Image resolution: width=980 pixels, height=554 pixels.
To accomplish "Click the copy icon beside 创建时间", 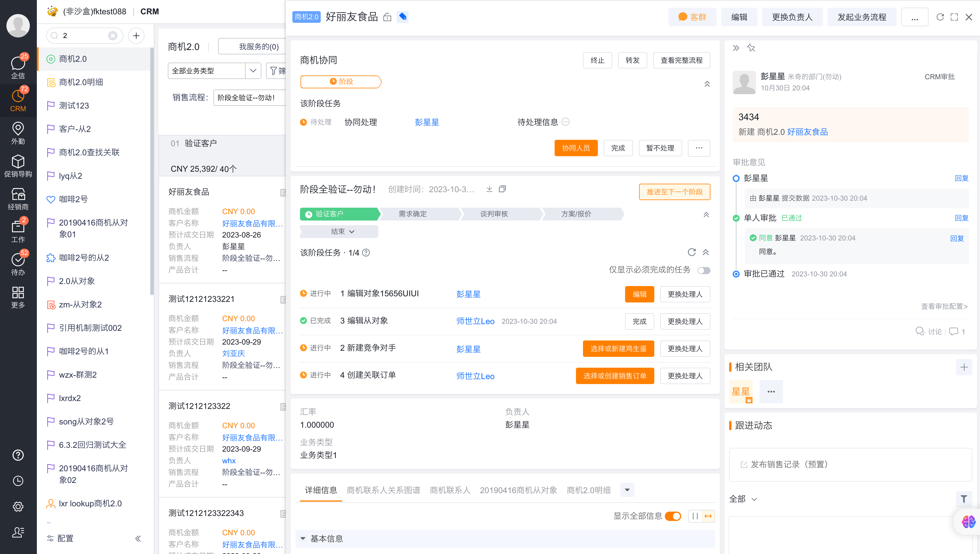I will click(502, 189).
